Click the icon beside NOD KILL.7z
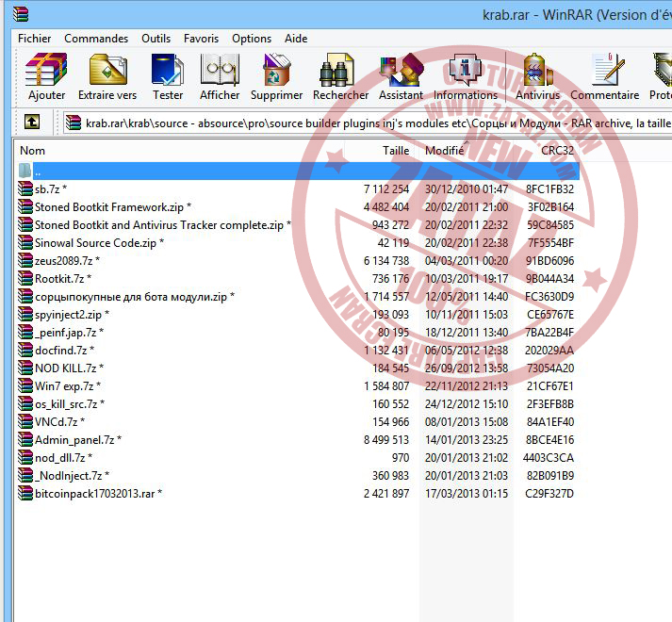 click(25, 368)
